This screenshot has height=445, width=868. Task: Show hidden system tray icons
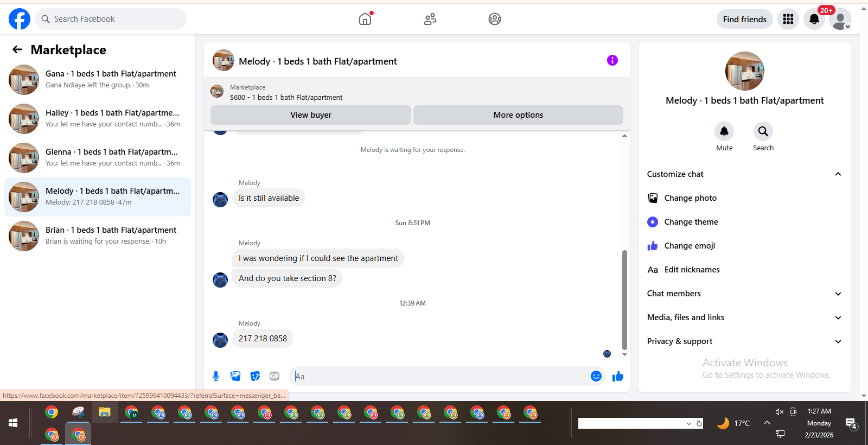(x=767, y=423)
